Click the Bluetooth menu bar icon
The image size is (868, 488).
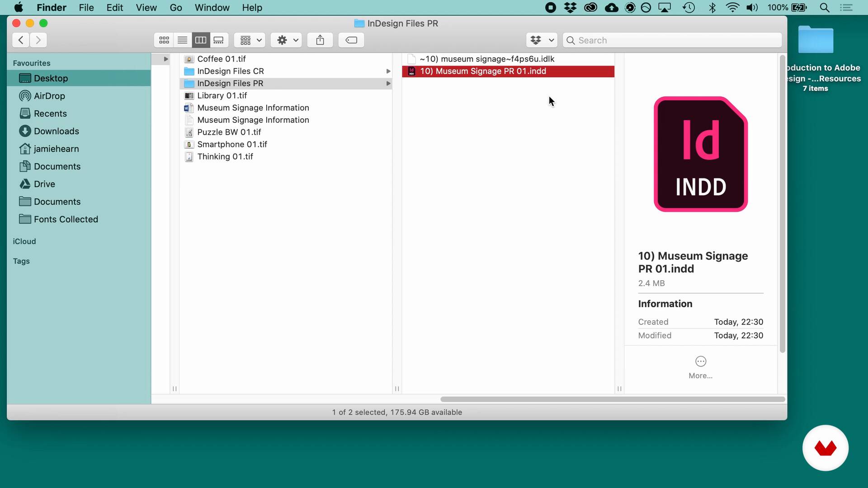click(x=712, y=8)
